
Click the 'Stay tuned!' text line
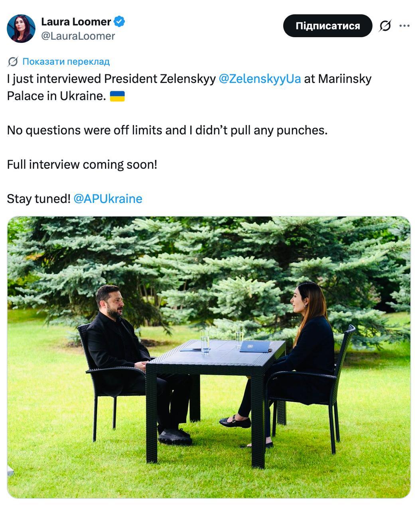(39, 199)
